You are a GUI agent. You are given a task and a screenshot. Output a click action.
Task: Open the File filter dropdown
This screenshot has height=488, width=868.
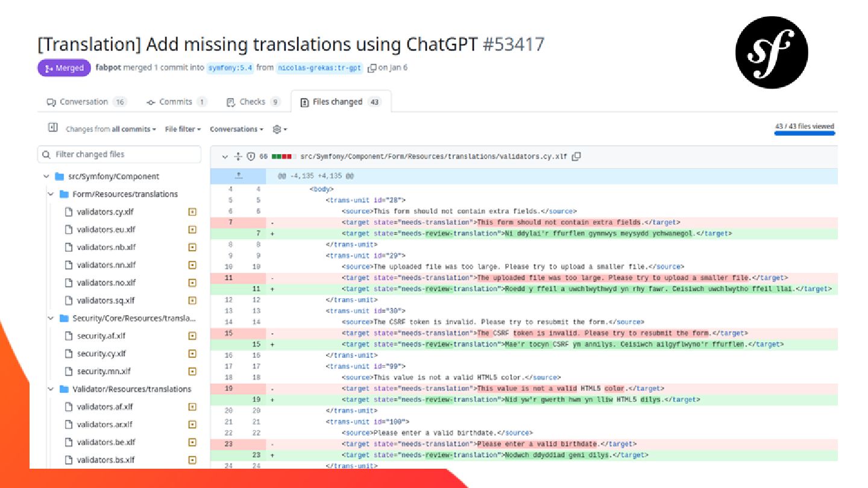tap(183, 129)
